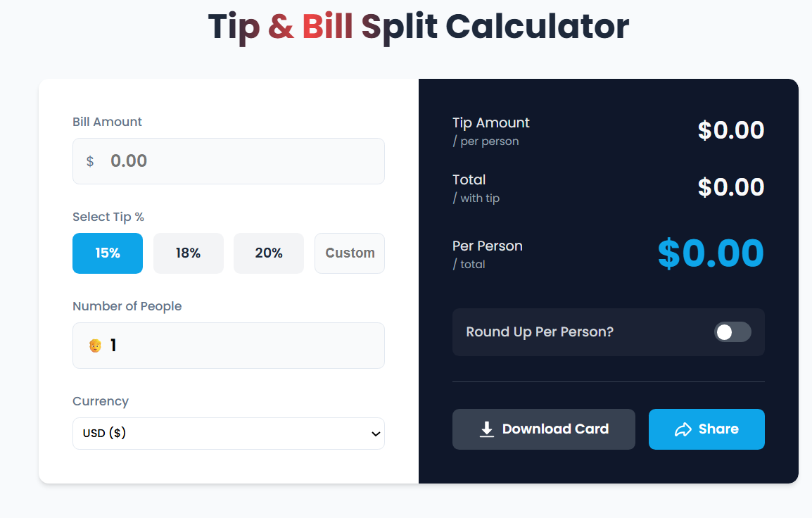Click the Total with tip dollar value

pos(730,187)
